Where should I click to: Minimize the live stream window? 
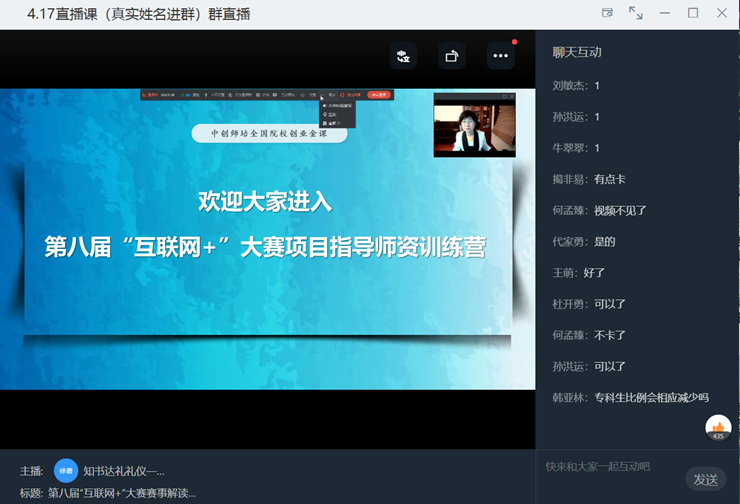pyautogui.click(x=665, y=13)
